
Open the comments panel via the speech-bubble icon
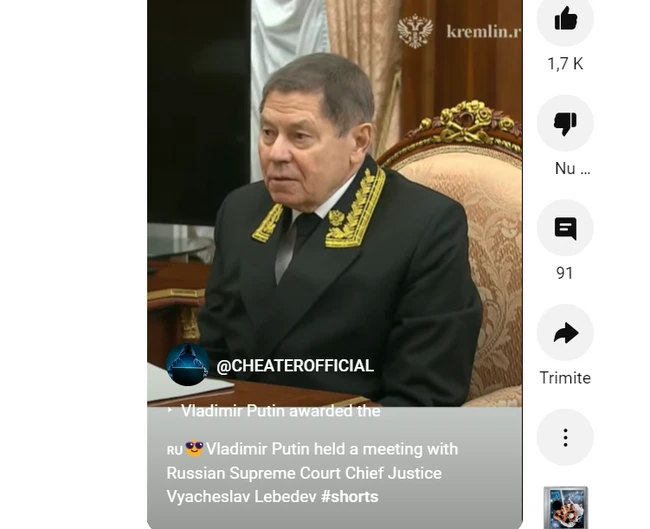point(565,228)
